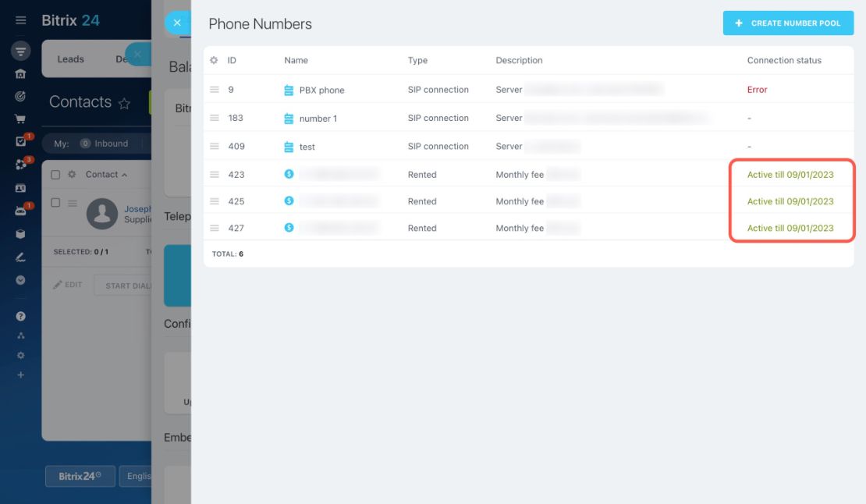Open the gear icon in Phone Numbers table header

click(x=214, y=60)
